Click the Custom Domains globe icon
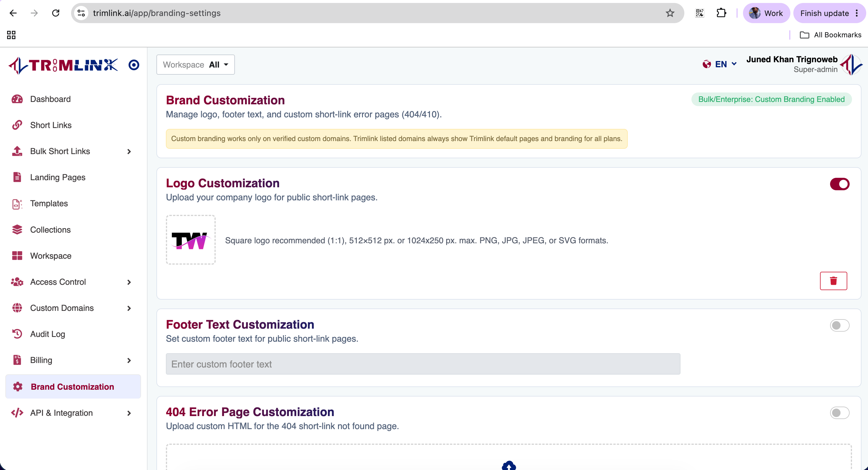This screenshot has width=868, height=470. (17, 308)
